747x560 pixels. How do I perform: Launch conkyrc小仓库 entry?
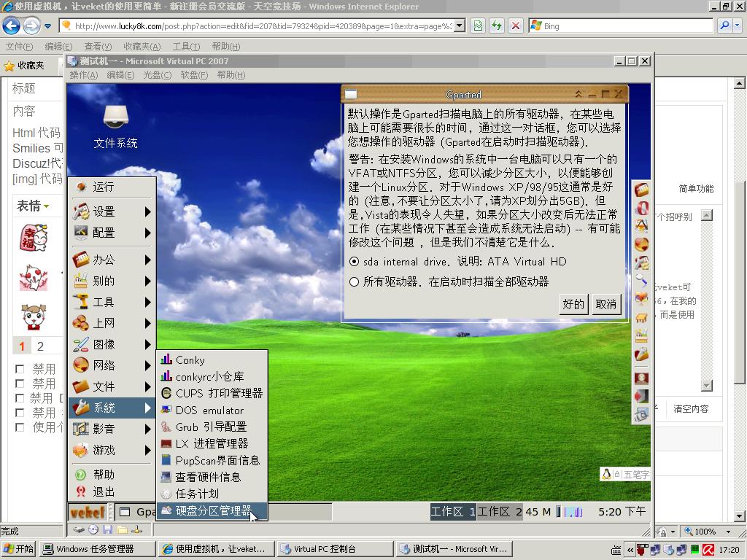point(212,377)
